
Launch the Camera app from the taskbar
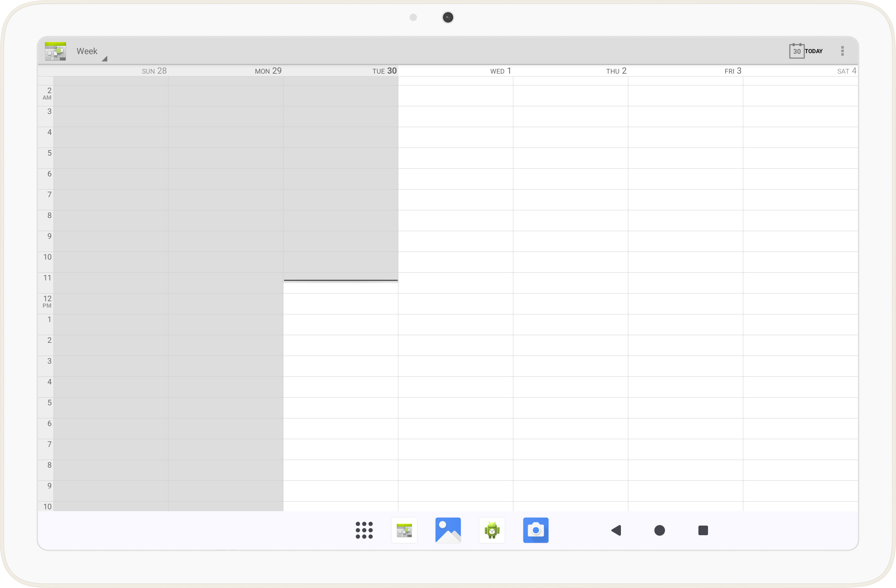click(536, 530)
